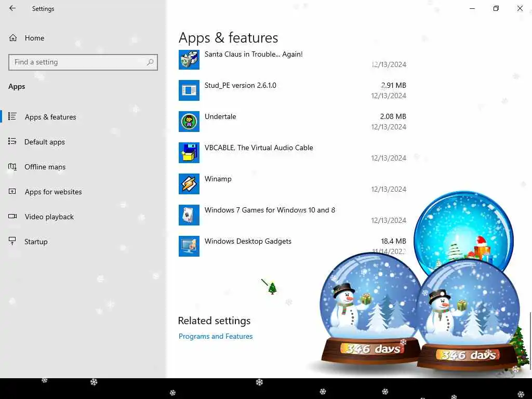532x399 pixels.
Task: Click the 2.91 MB size value
Action: pos(393,85)
